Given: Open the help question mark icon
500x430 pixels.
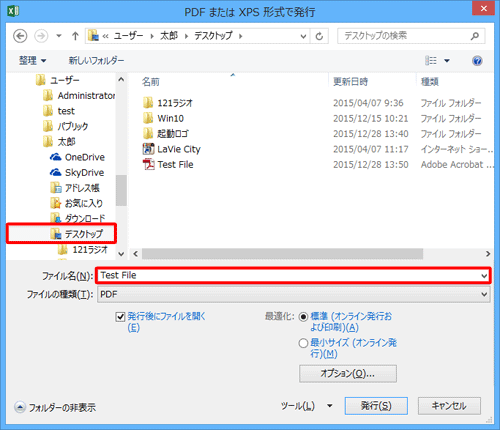Looking at the screenshot, I should coord(477,61).
